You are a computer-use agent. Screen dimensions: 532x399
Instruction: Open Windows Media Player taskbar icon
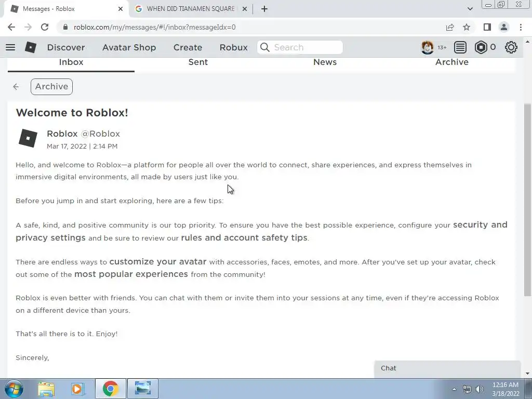77,389
